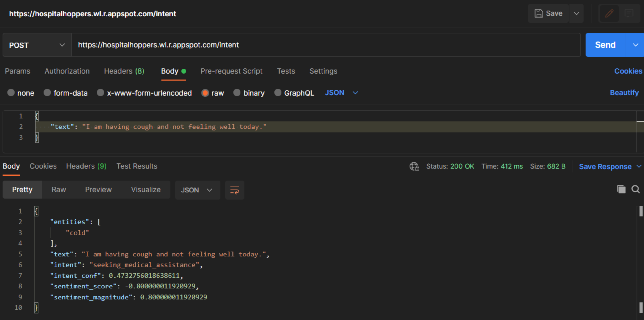
Task: Click the response search magnifier icon
Action: [635, 189]
